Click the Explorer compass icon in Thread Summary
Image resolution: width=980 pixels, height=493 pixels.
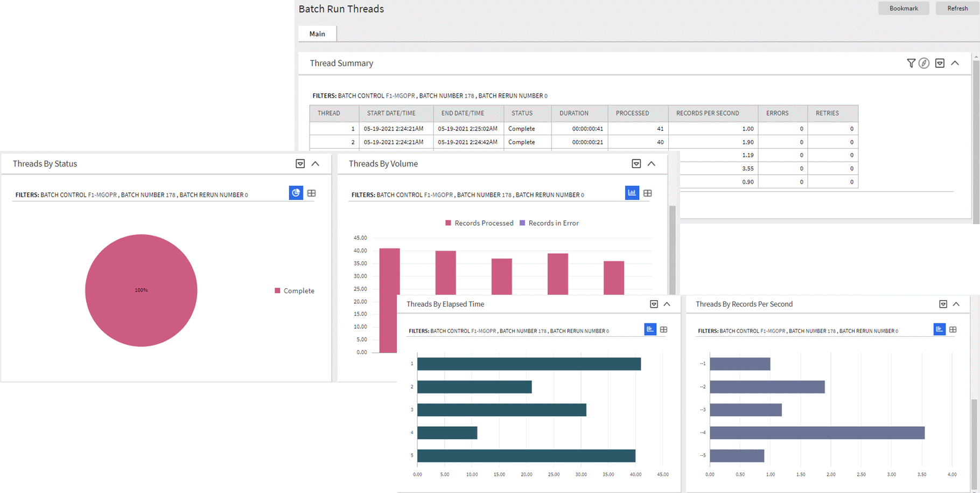tap(925, 63)
